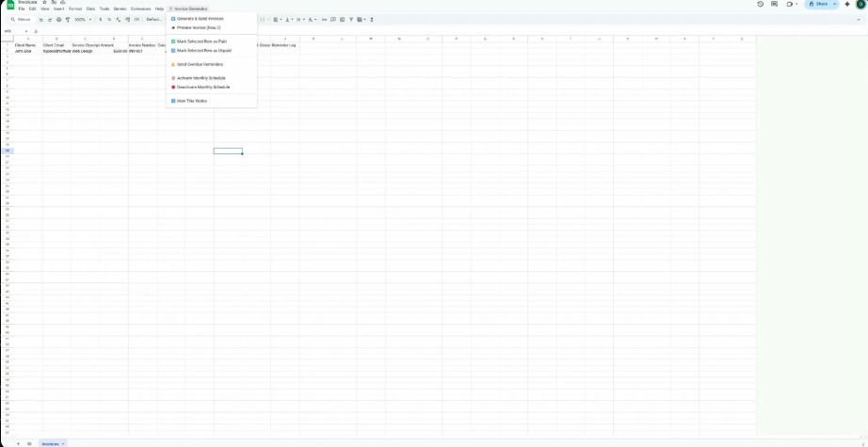Open the Default font dropdown
The image size is (868, 447).
pyautogui.click(x=155, y=20)
